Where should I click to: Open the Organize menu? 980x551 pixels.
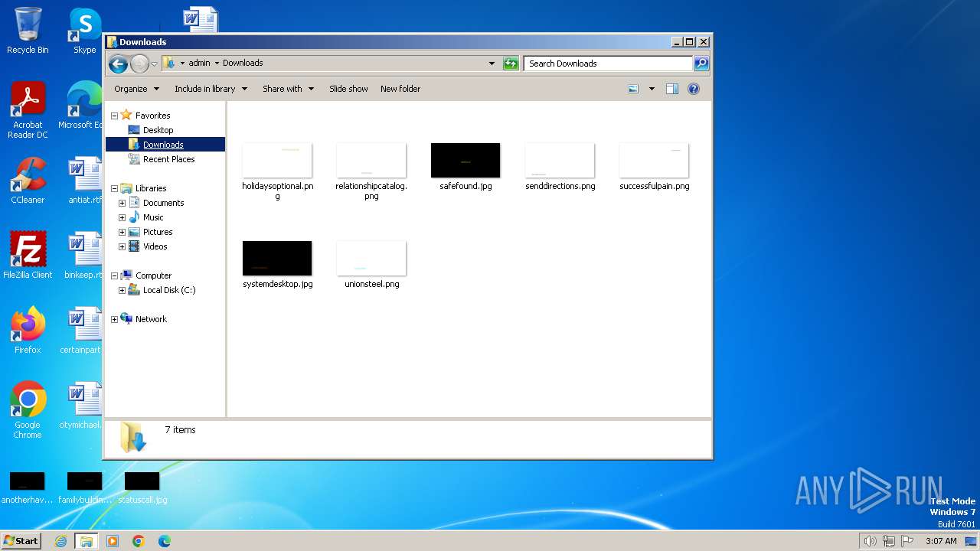pyautogui.click(x=136, y=89)
